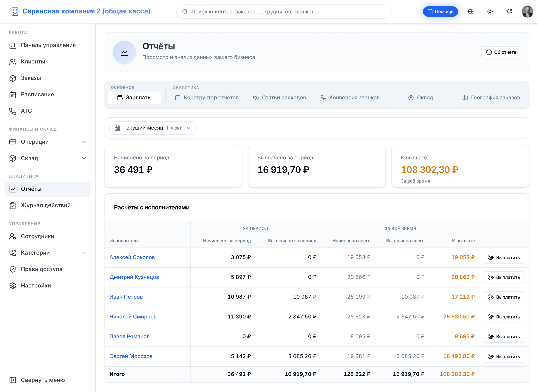
Task: Click Клиенты people icon in sidebar
Action: 13,62
